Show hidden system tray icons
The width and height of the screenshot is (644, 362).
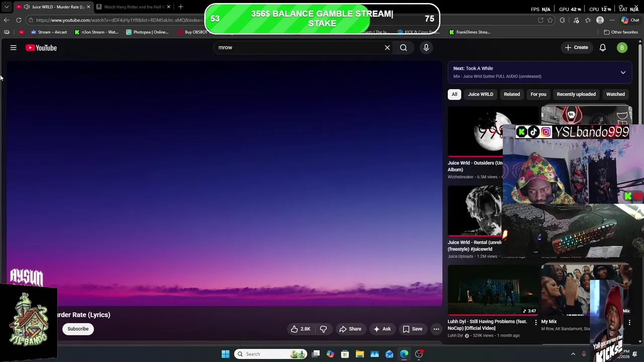click(x=573, y=354)
